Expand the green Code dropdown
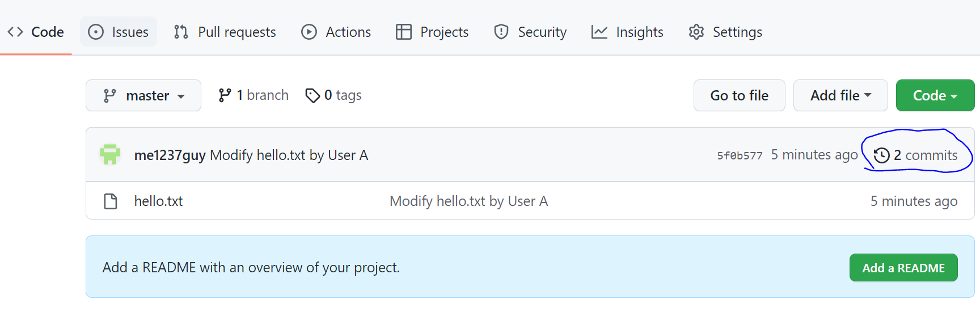Screen dimensions: 980x333 click(935, 95)
